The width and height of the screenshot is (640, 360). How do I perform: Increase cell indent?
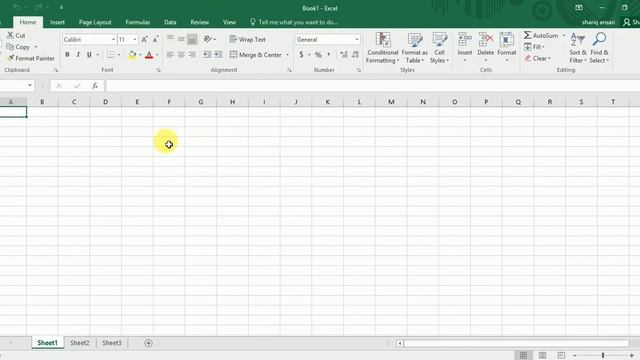pyautogui.click(x=218, y=55)
